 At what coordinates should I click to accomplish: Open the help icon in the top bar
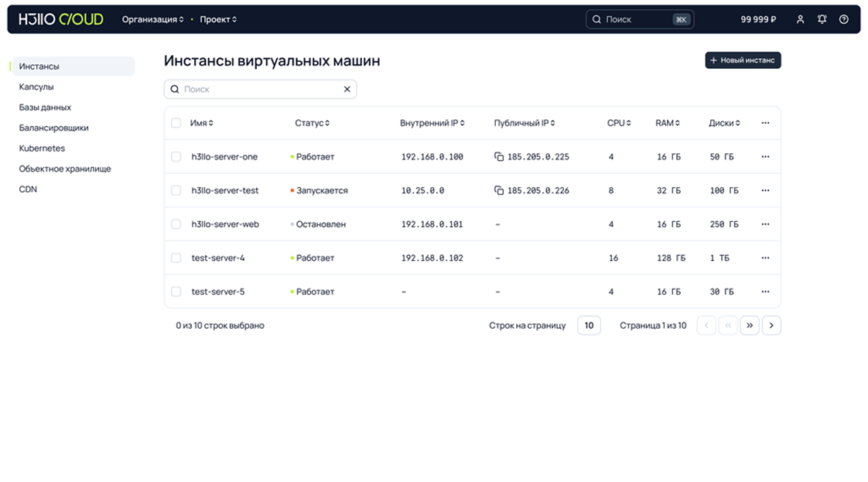(843, 19)
